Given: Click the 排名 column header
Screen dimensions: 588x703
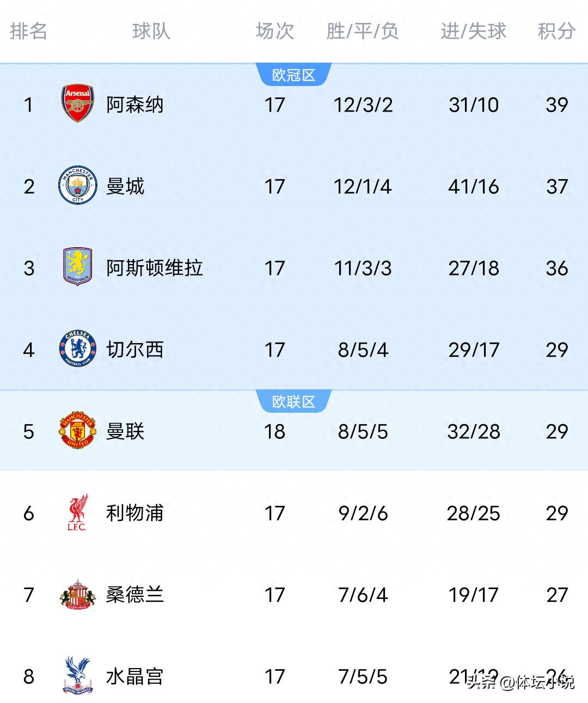Looking at the screenshot, I should (28, 31).
